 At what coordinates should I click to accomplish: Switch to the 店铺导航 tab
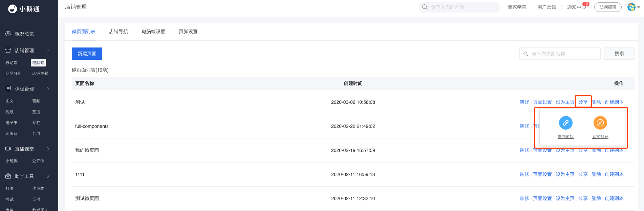119,32
